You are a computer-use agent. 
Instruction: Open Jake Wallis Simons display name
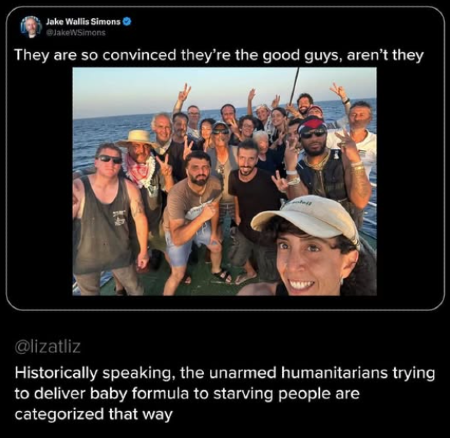pos(83,22)
